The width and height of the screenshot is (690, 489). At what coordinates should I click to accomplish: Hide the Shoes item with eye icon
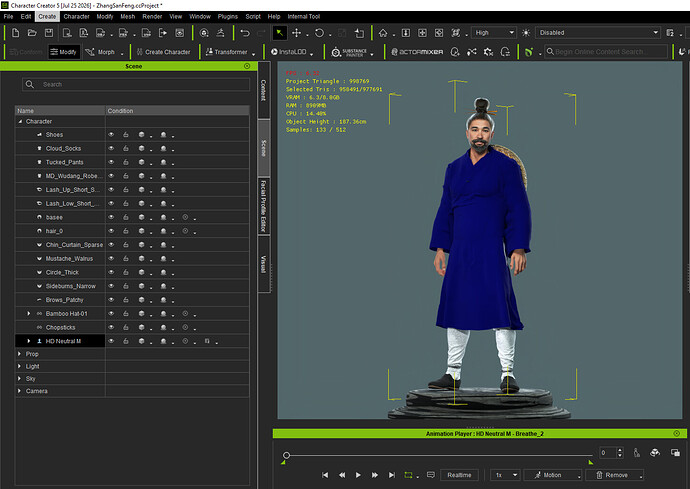tap(111, 135)
